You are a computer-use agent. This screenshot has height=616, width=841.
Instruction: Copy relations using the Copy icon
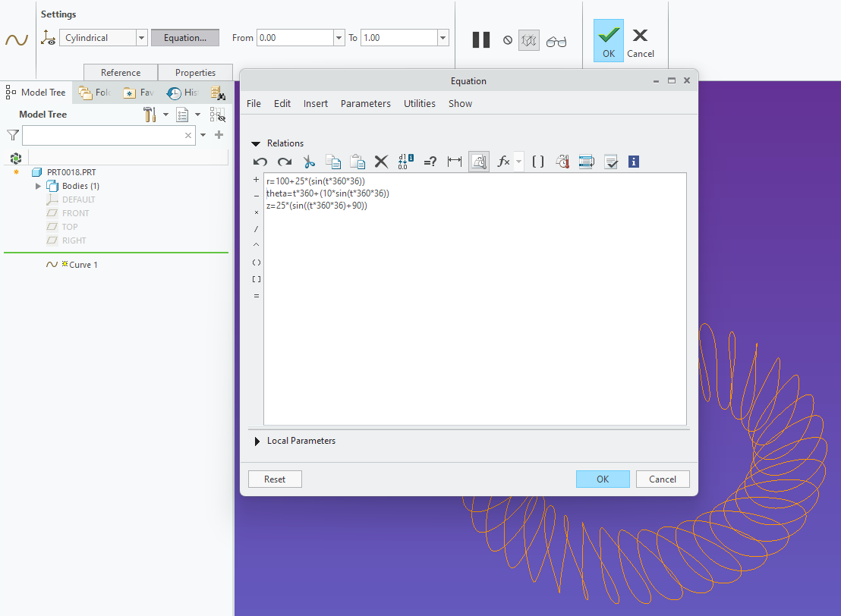tap(333, 161)
